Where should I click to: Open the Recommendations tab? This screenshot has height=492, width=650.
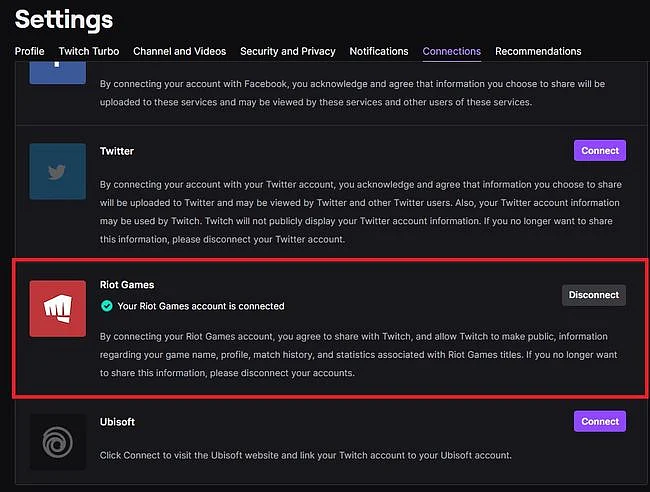[x=538, y=51]
